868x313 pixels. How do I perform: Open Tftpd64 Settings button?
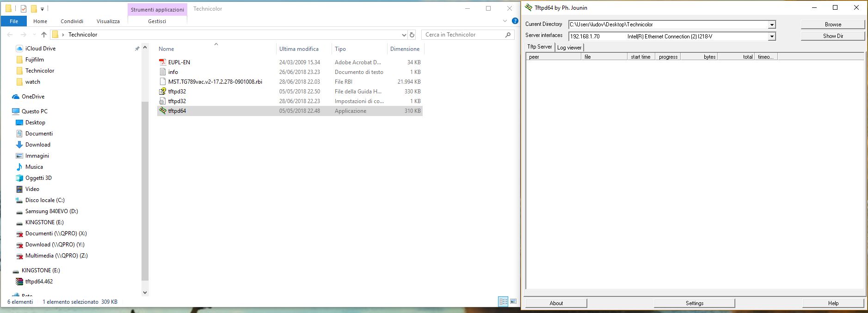click(695, 303)
